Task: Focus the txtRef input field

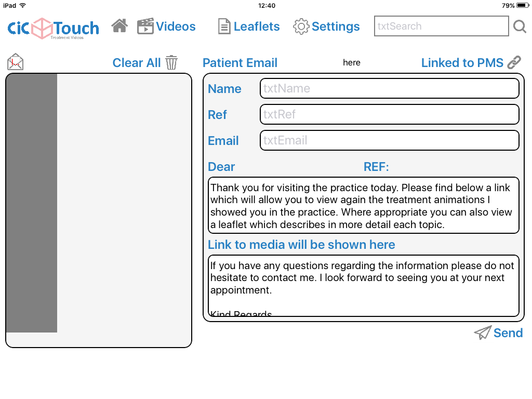Action: (390, 114)
